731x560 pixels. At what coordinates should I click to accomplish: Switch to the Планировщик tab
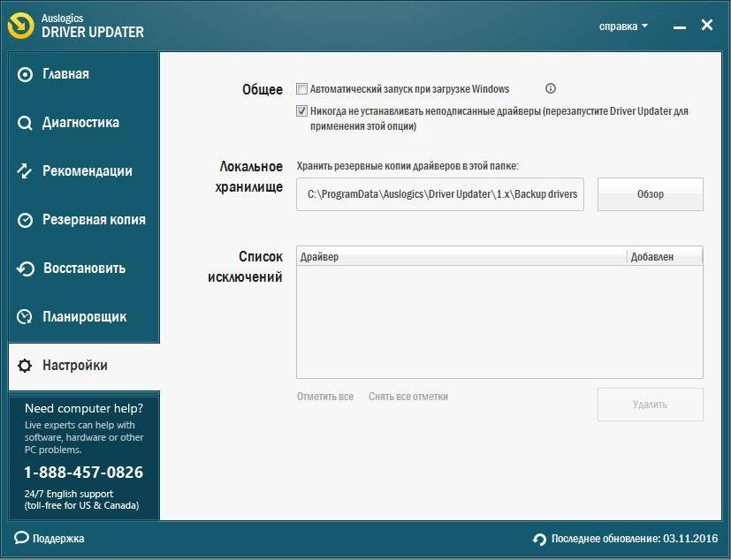pos(84,317)
